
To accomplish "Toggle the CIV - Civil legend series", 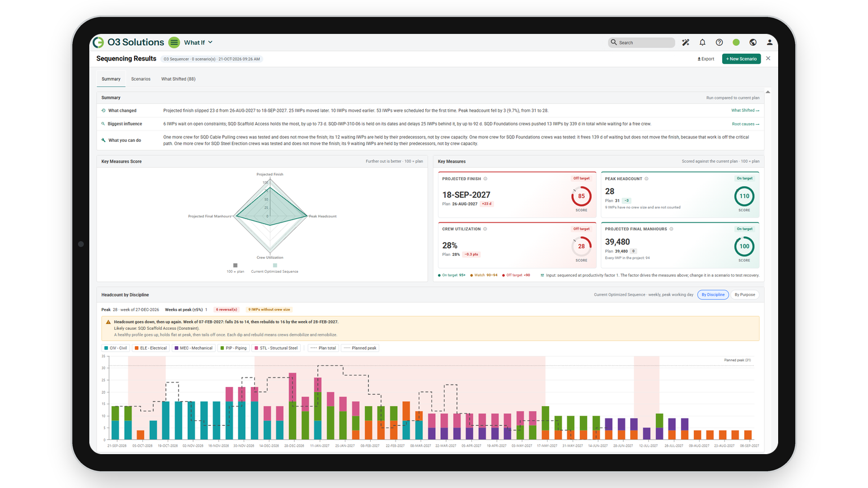I will [x=116, y=348].
